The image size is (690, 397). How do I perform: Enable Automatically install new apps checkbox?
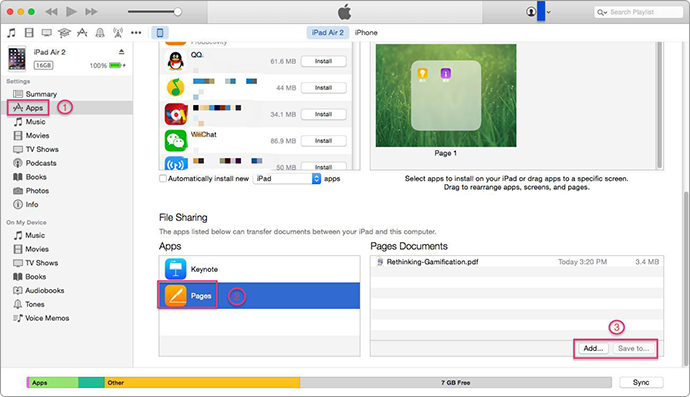pos(163,178)
